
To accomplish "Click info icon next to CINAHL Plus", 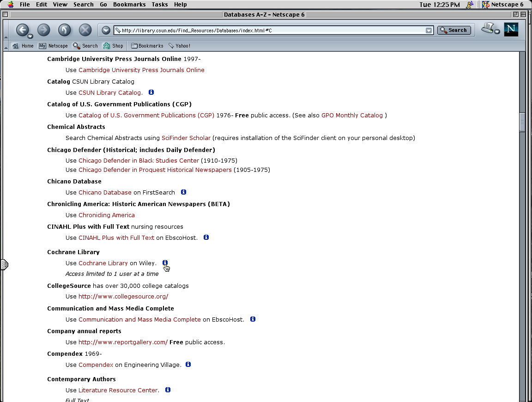I will (x=206, y=237).
